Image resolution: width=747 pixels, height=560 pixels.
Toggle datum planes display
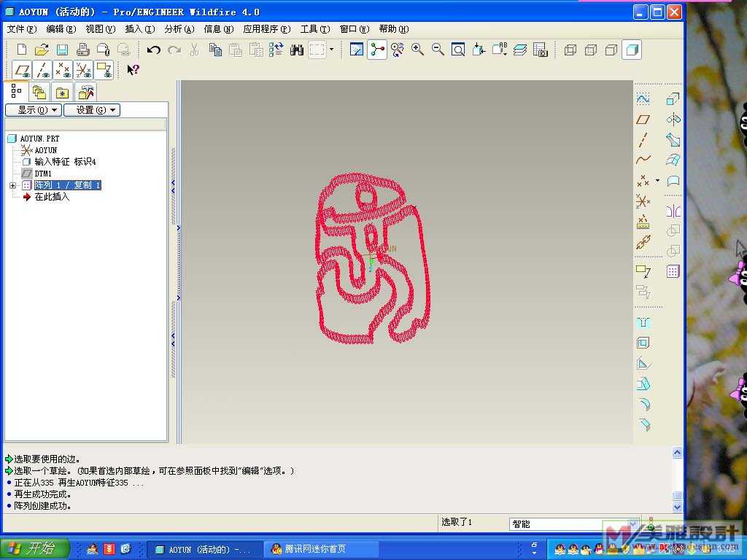point(22,70)
